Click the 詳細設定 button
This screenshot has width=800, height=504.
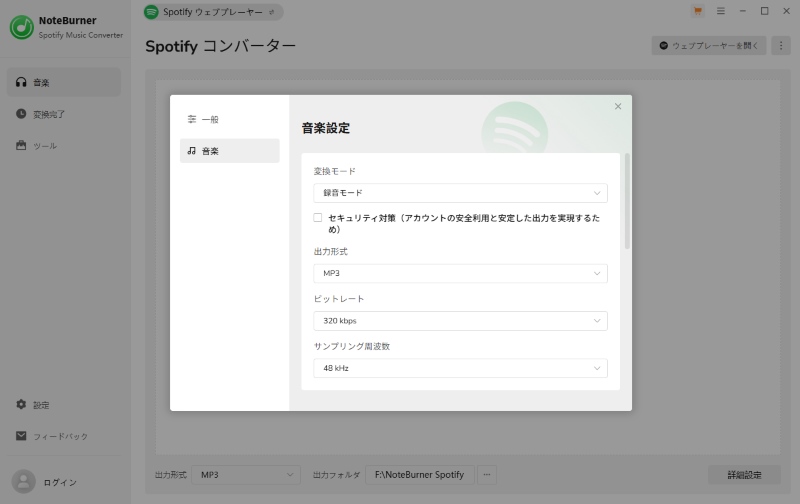pyautogui.click(x=744, y=475)
